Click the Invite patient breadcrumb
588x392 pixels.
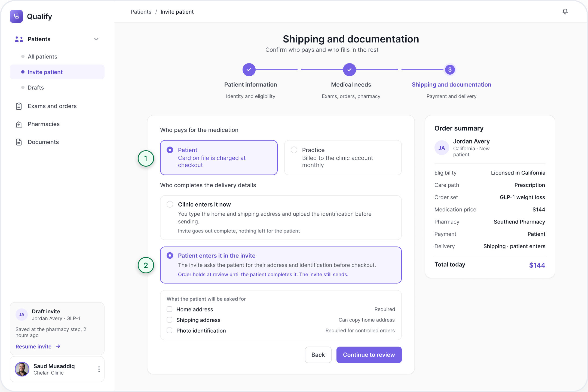click(x=177, y=12)
